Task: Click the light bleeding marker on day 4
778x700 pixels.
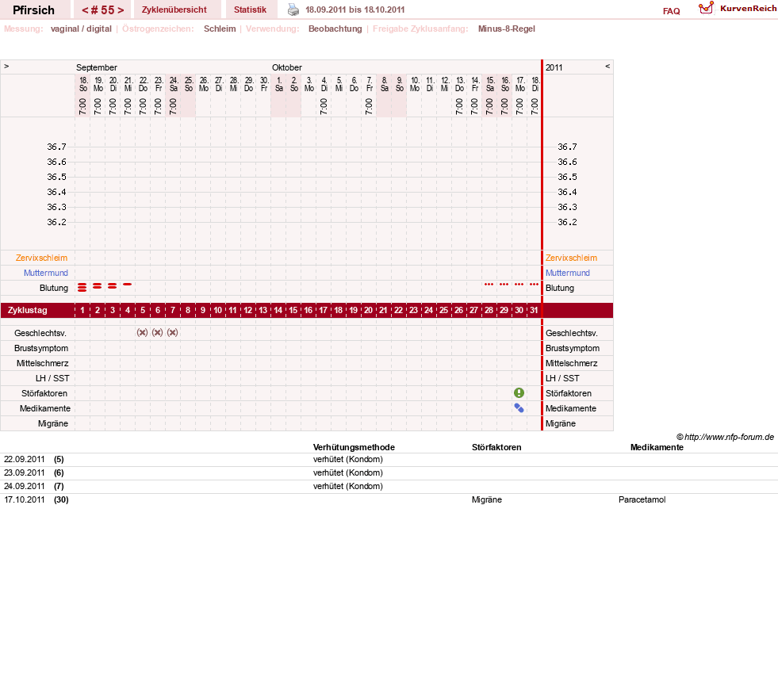Action: click(128, 285)
